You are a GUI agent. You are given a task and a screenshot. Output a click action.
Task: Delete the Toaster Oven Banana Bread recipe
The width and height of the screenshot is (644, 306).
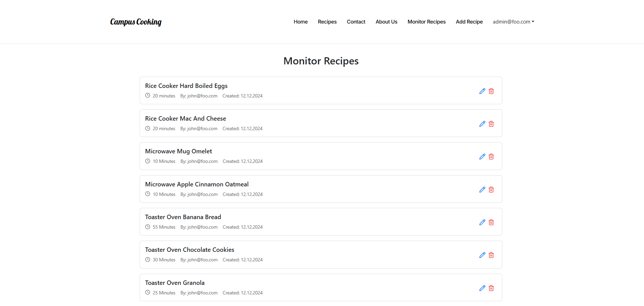(491, 222)
